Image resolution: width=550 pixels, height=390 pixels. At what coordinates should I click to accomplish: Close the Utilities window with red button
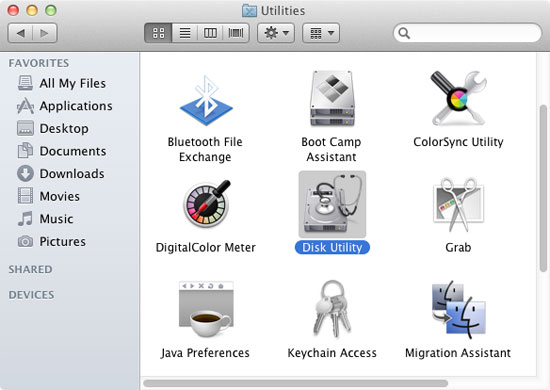click(x=13, y=10)
